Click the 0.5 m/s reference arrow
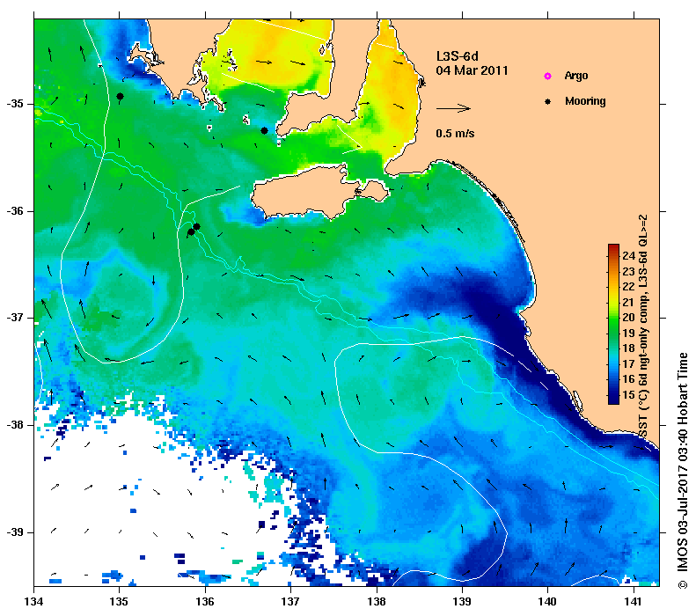This screenshot has height=616, width=696. 453,108
